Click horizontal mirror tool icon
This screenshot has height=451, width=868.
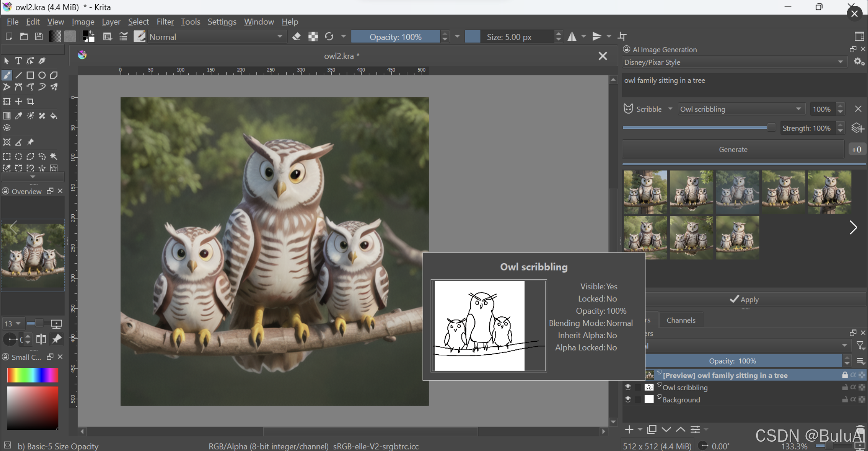pos(572,37)
